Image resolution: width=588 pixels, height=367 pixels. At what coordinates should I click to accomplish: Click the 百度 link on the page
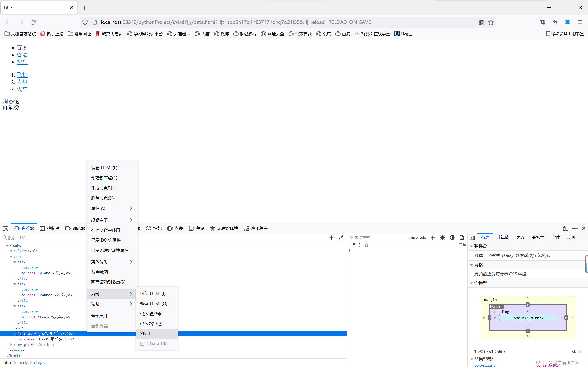(22, 48)
